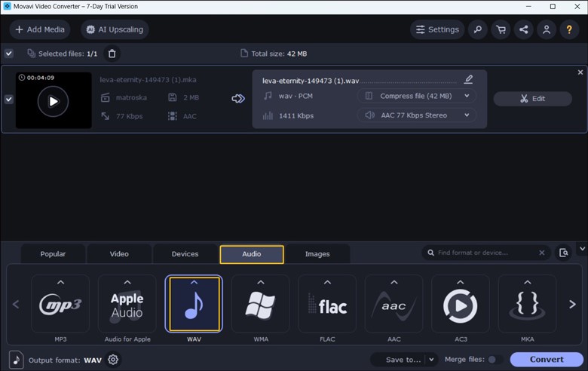588x371 pixels.
Task: Click the convert arrow icon between file panels
Action: point(238,99)
